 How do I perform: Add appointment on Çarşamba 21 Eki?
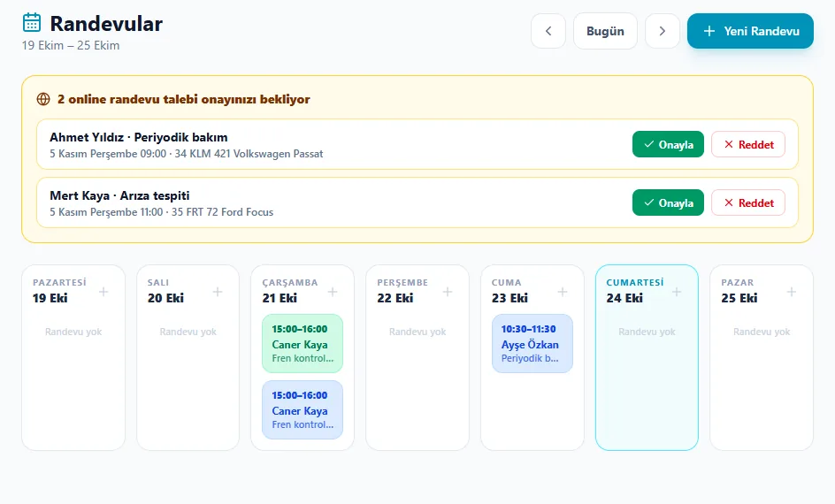click(x=333, y=292)
